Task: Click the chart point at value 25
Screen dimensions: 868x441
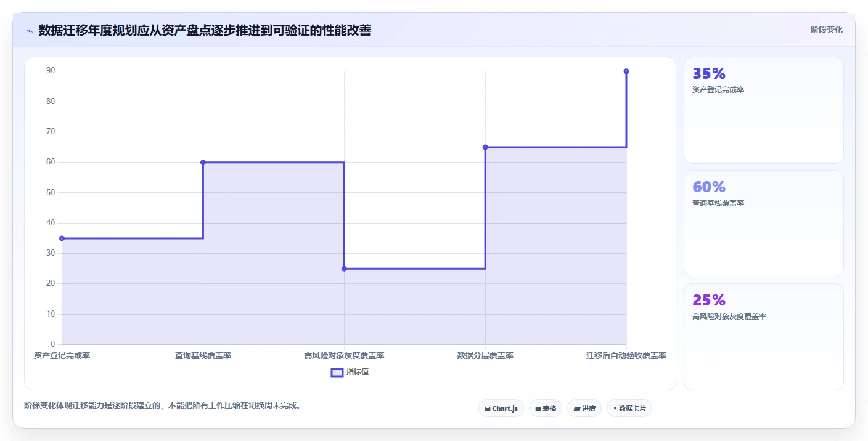Action: click(344, 269)
